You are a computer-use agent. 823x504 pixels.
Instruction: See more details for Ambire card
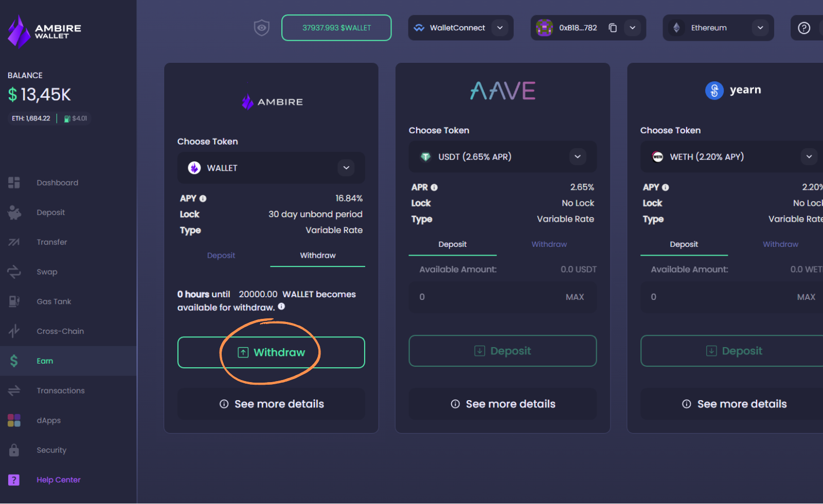(x=271, y=404)
